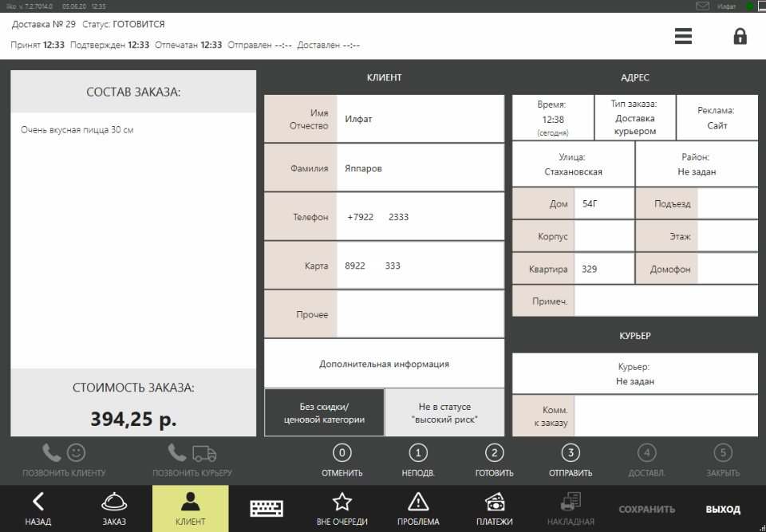Click the Выход button
766x532 pixels.
(x=723, y=509)
